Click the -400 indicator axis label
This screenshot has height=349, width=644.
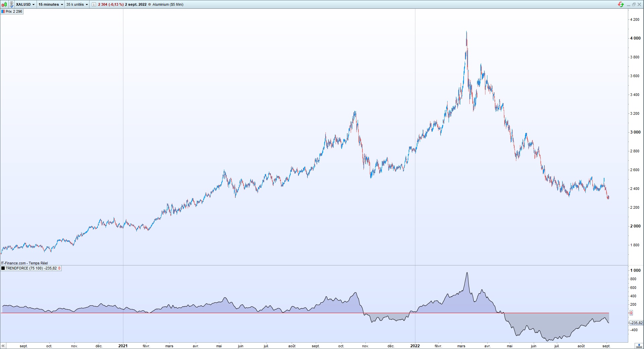pyautogui.click(x=634, y=330)
